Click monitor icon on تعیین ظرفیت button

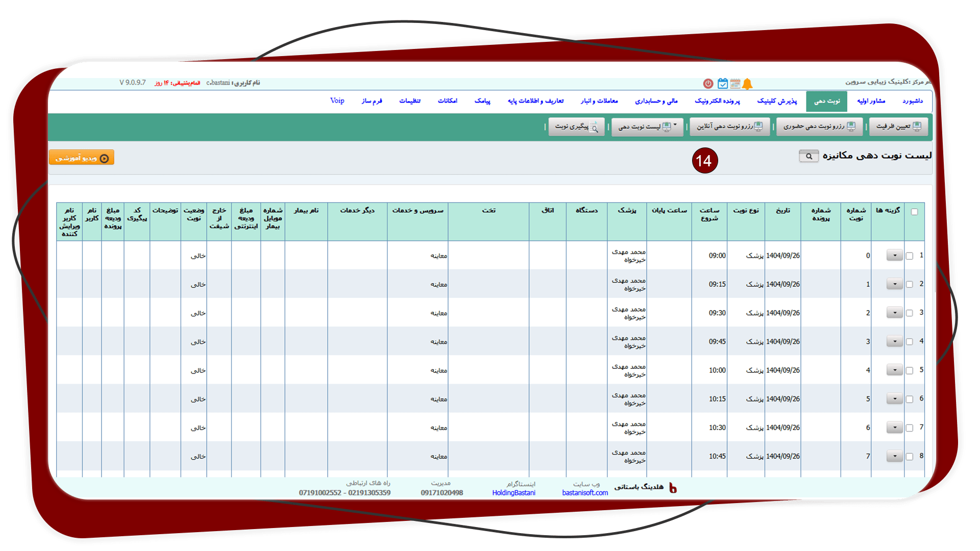pos(917,126)
